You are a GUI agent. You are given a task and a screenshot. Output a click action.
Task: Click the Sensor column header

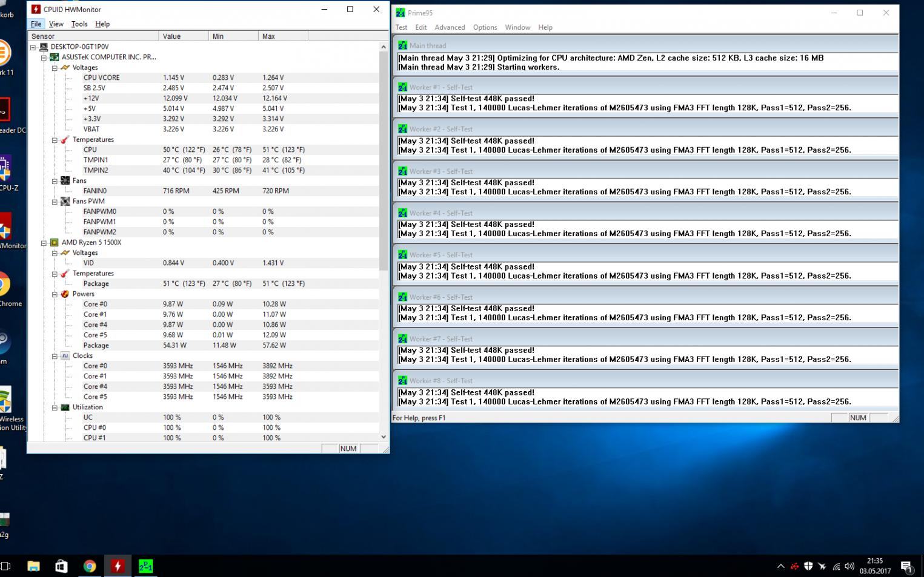93,36
